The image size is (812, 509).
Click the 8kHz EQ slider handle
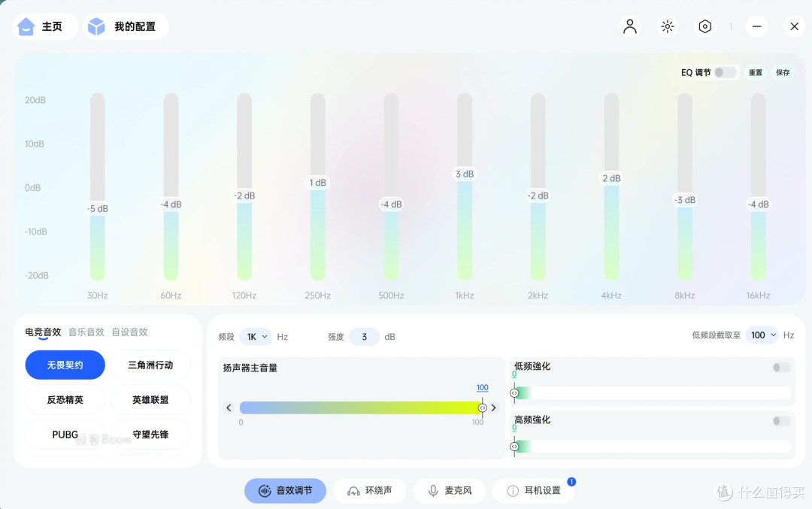click(x=685, y=200)
